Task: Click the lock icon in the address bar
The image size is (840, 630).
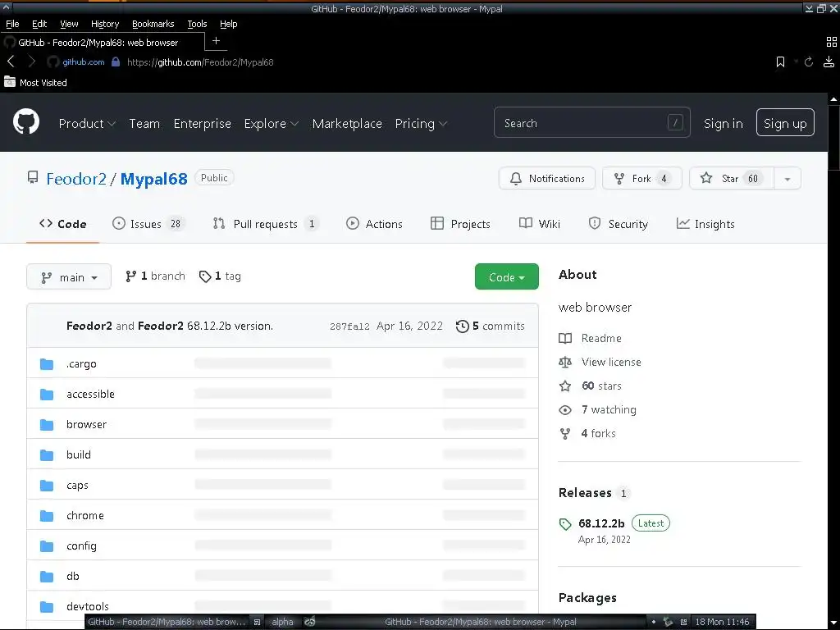Action: (116, 62)
